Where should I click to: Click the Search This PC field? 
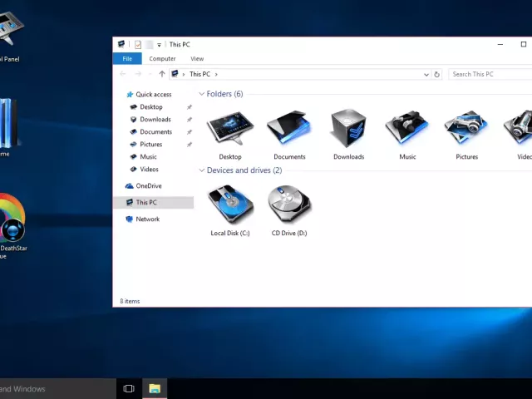point(486,74)
